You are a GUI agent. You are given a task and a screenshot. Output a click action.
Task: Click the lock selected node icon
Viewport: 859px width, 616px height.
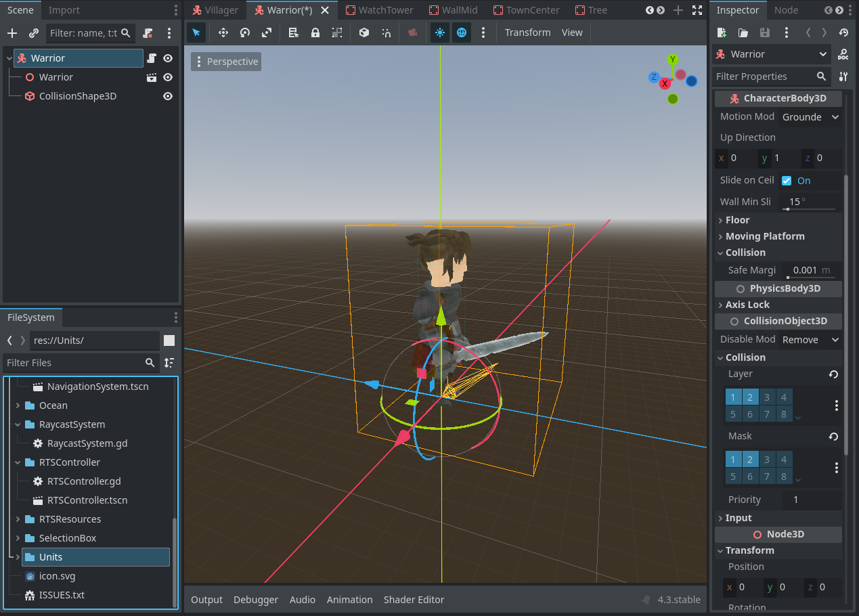[315, 32]
